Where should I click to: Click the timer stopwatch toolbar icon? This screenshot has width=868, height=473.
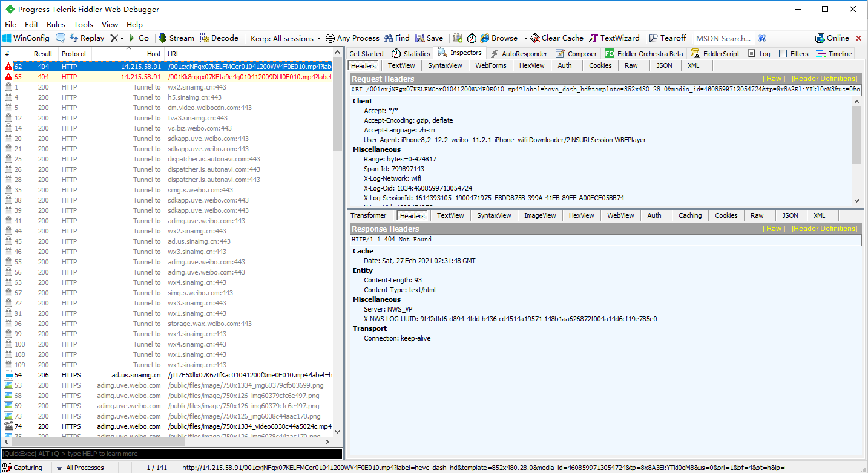(472, 38)
